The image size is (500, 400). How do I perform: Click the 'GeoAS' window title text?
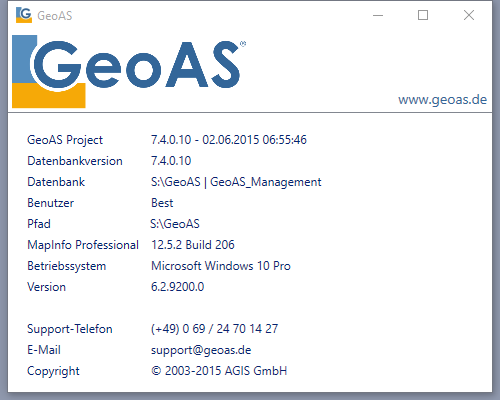click(55, 16)
